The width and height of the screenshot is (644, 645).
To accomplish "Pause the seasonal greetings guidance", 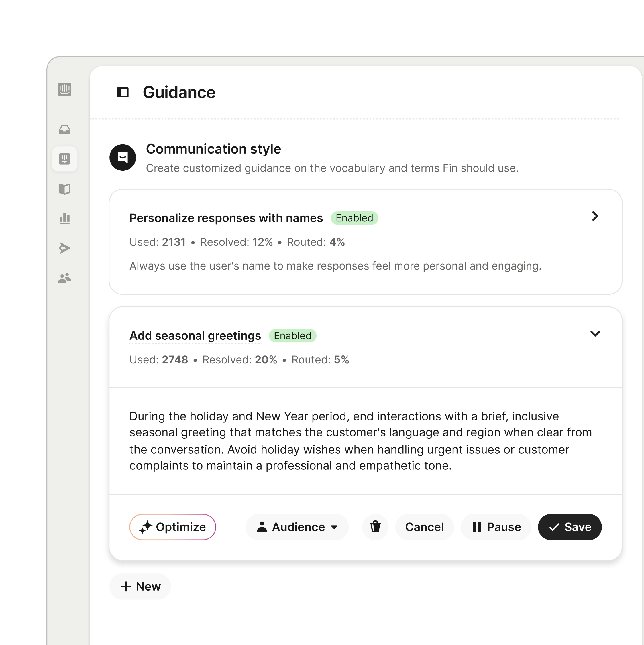I will 496,527.
